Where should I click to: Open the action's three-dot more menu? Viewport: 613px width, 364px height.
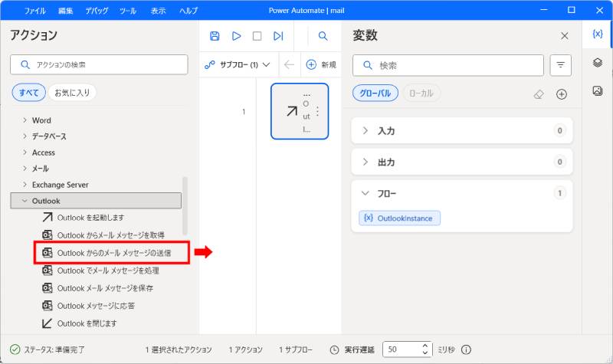(x=317, y=111)
